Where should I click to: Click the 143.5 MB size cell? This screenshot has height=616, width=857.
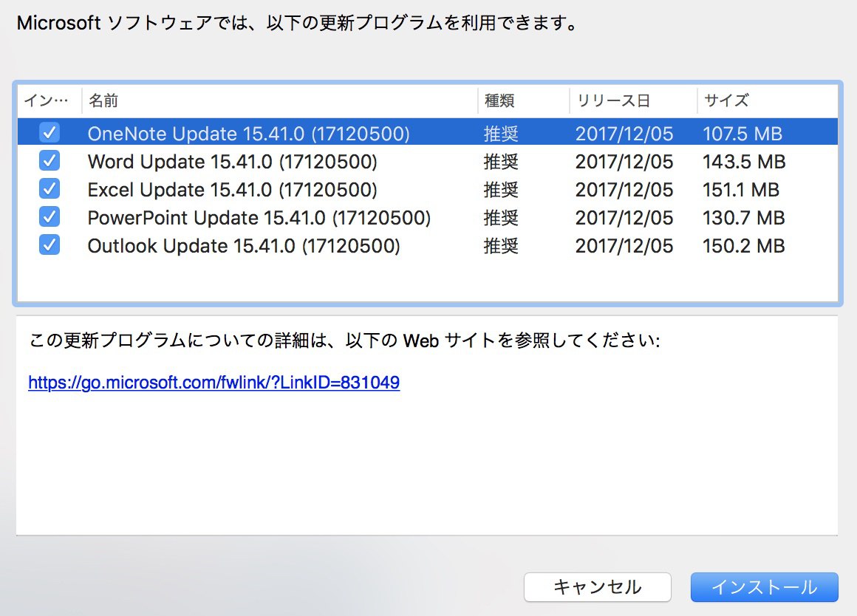744,162
